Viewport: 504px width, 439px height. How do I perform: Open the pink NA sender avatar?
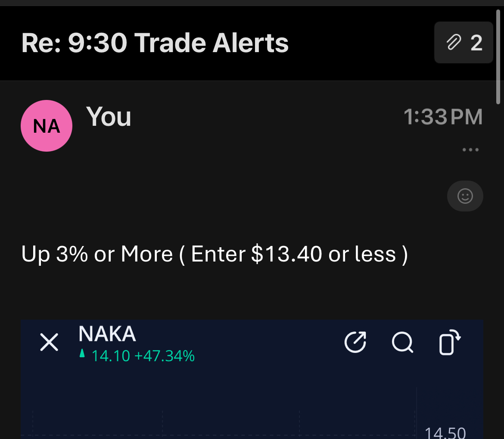tap(47, 126)
